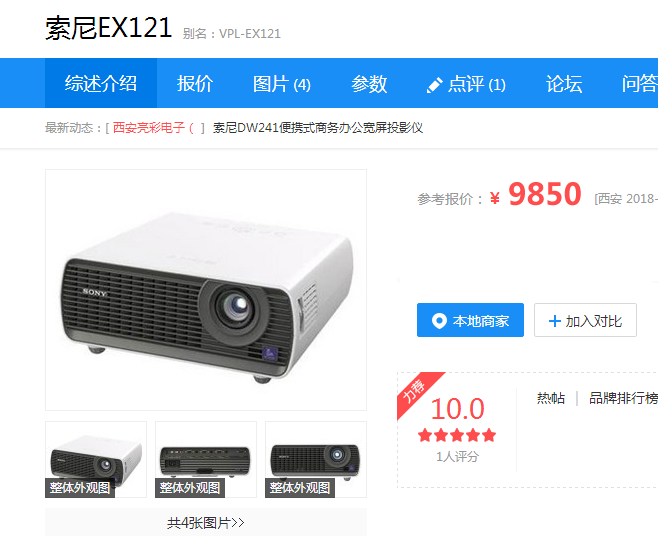Go to the 参数 specifications tab
This screenshot has height=556, width=658.
369,83
